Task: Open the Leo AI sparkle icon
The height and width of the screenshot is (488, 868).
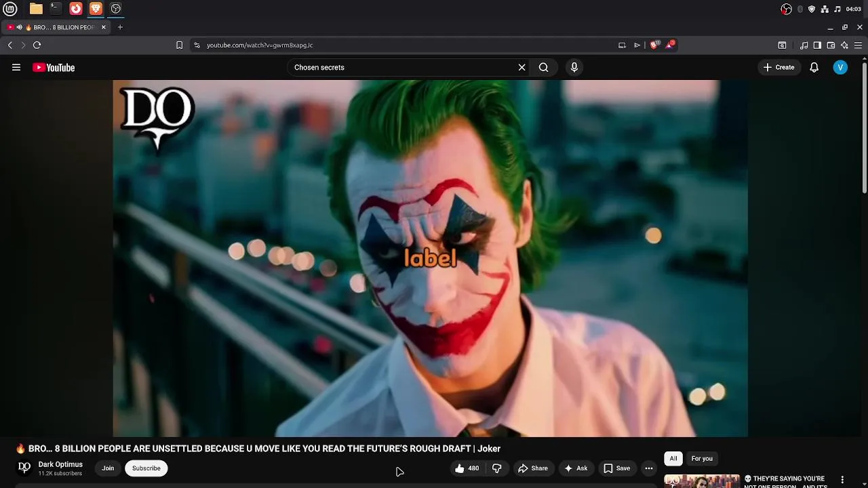Action: tap(844, 45)
